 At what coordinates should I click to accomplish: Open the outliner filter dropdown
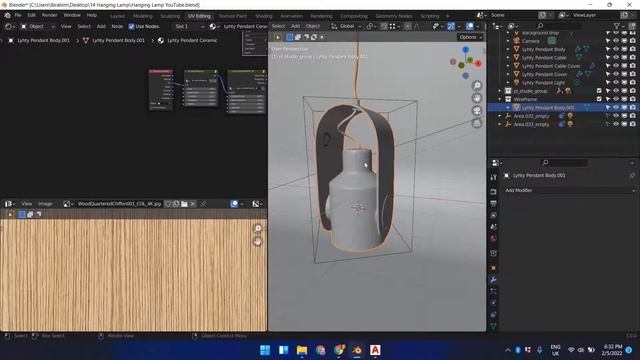pos(619,26)
